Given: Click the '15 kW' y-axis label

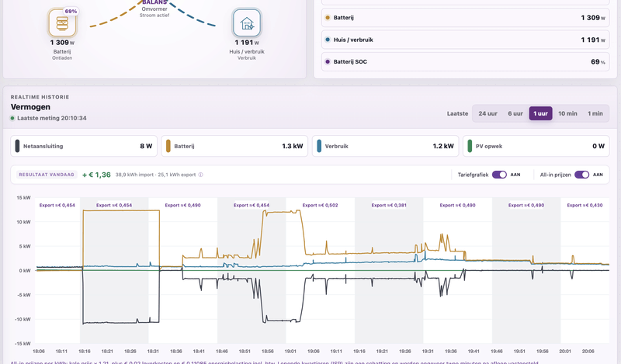Looking at the screenshot, I should (23, 198).
